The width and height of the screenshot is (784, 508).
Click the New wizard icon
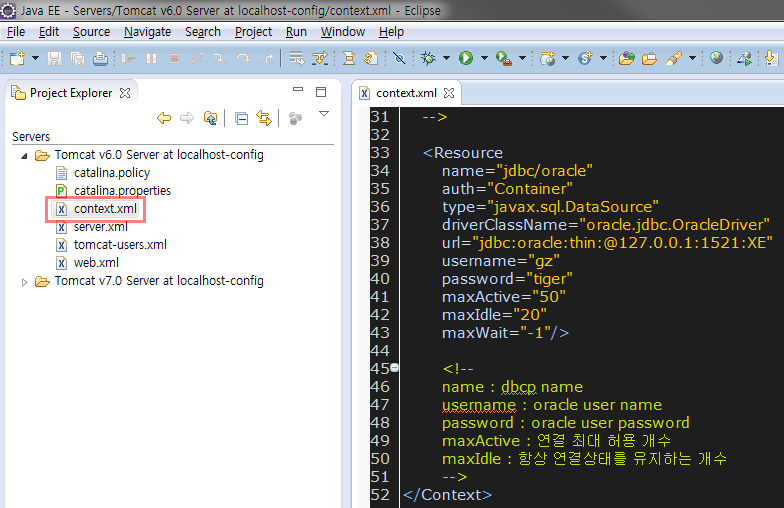(x=16, y=59)
